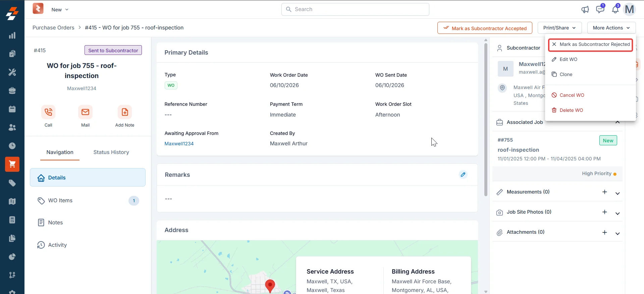The height and width of the screenshot is (294, 644).
Task: Collapse the Associated Job section
Action: click(618, 122)
